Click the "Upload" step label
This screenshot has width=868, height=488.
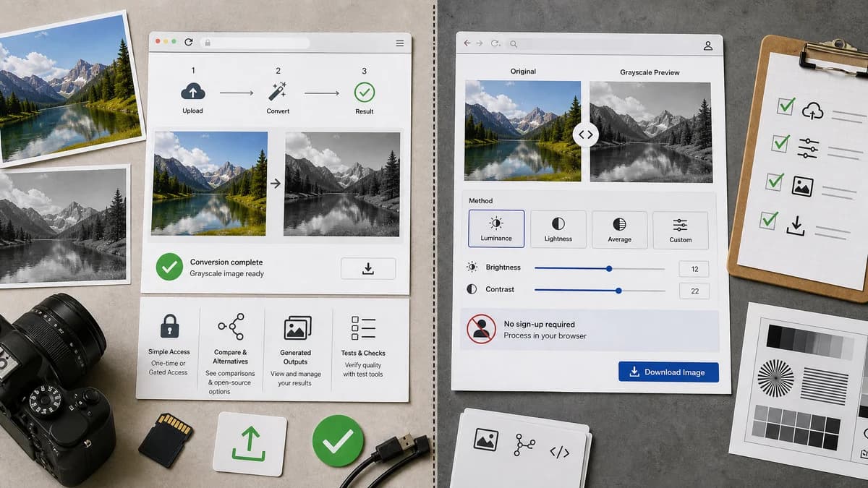(x=192, y=111)
